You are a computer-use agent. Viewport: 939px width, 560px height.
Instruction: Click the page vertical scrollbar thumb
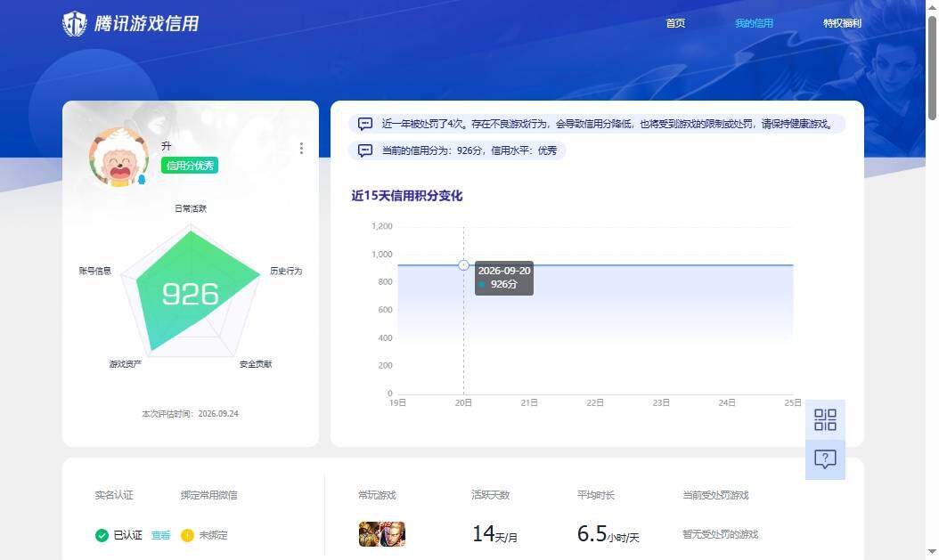point(933,68)
